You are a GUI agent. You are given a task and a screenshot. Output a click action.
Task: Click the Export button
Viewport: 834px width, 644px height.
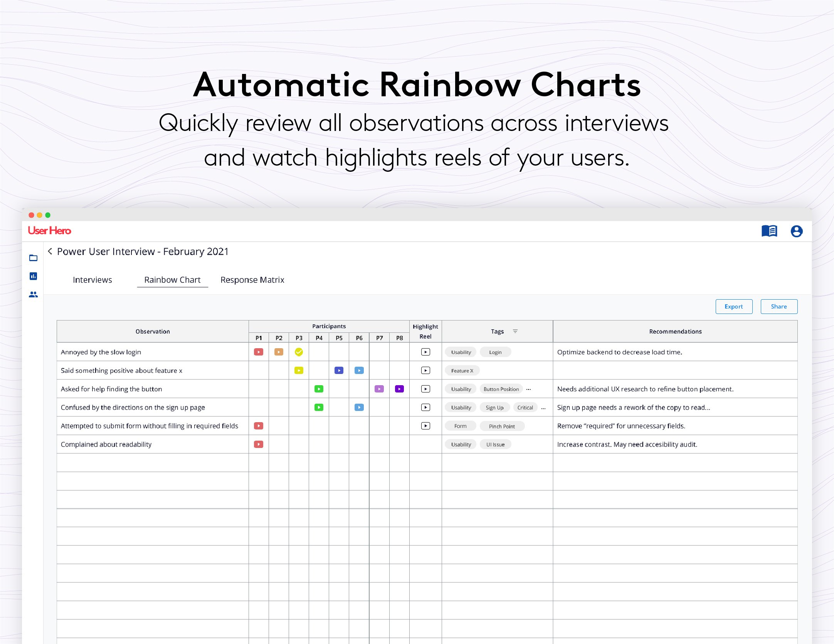pyautogui.click(x=733, y=307)
